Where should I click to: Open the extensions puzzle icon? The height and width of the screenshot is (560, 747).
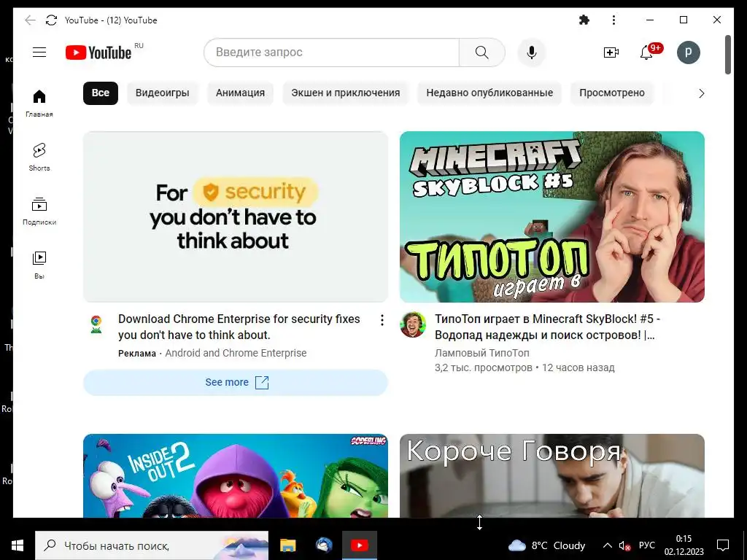click(584, 20)
